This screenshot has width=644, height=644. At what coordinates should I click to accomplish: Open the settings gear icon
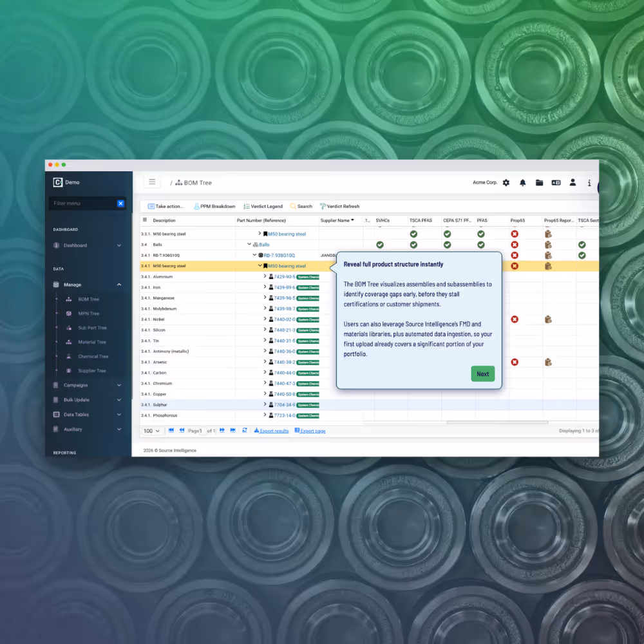[x=506, y=183]
